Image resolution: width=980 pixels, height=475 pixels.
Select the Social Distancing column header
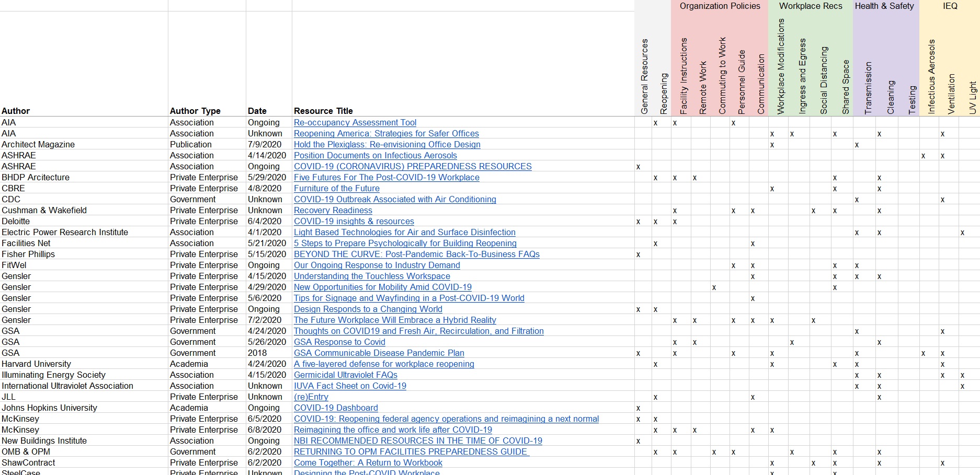pos(824,80)
